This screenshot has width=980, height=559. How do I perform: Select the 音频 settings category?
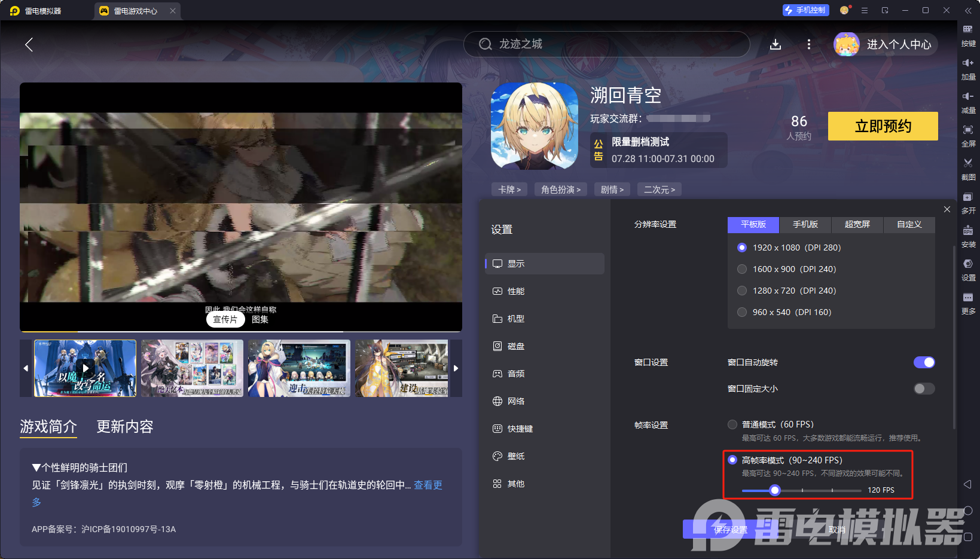(545, 374)
